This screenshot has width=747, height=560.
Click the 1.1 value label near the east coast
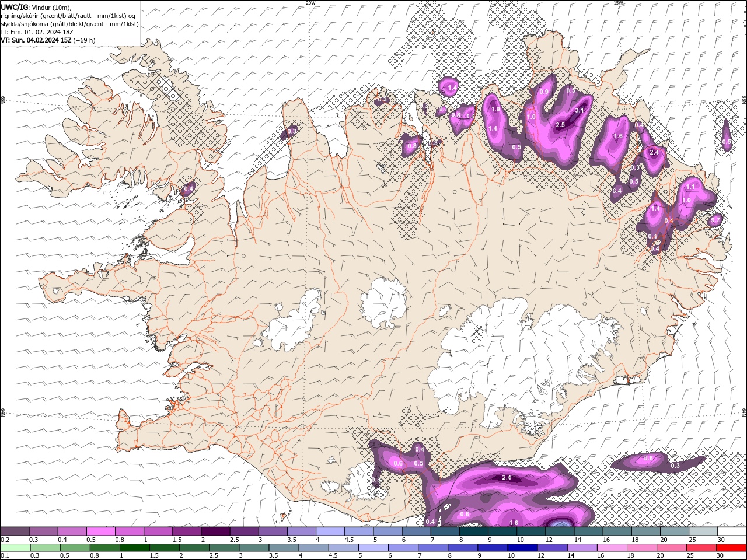coord(690,187)
